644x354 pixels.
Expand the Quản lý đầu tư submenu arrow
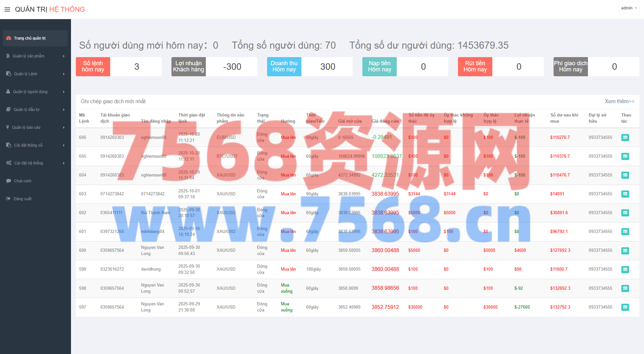click(x=64, y=110)
